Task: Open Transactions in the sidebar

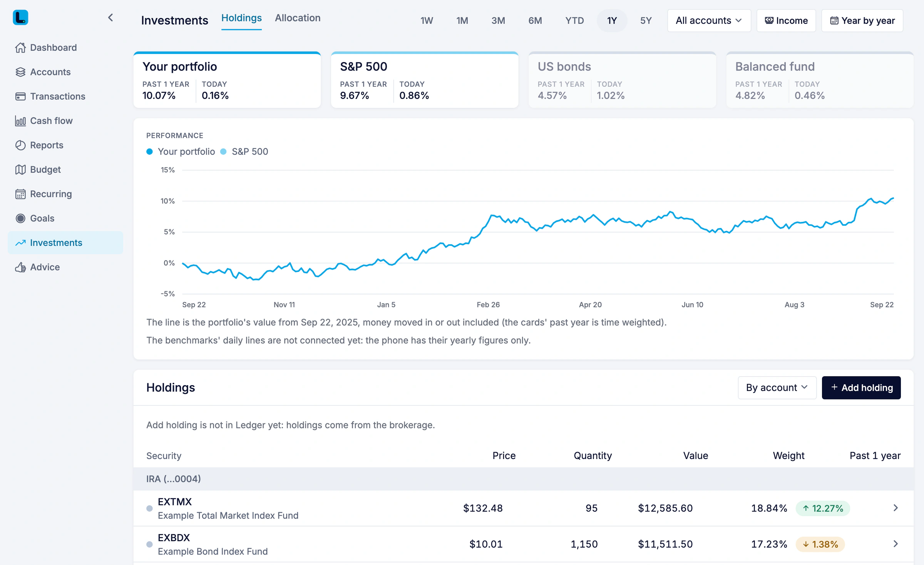Action: 65,96
